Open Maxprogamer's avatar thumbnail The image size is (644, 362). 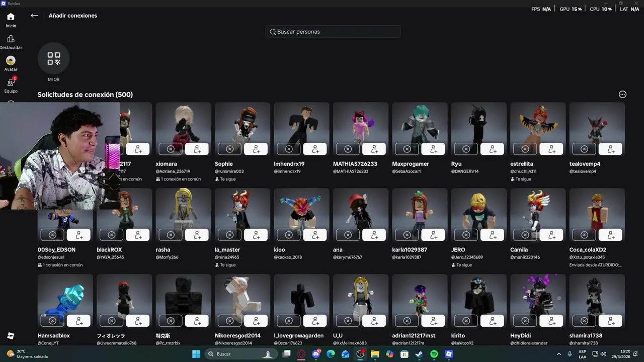pos(420,129)
